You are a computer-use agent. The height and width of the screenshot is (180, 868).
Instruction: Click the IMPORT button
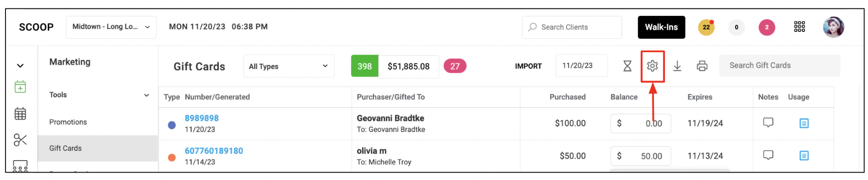point(528,66)
